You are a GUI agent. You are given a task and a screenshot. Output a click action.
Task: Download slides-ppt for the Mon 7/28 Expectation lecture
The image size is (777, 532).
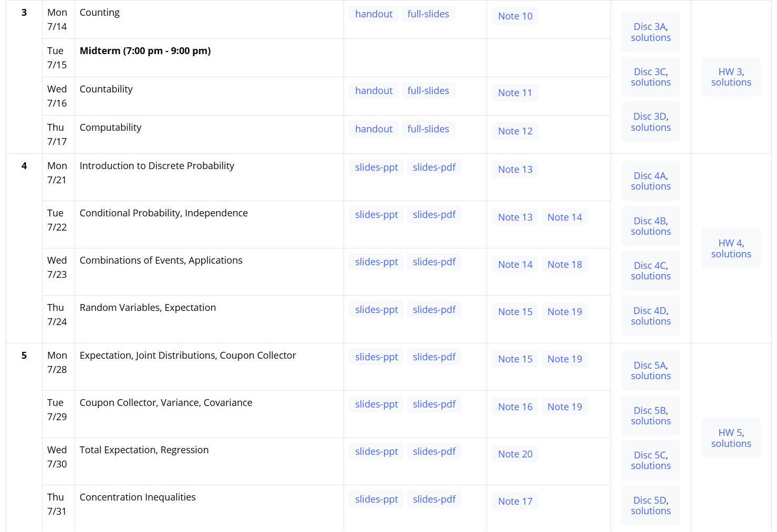tap(376, 357)
